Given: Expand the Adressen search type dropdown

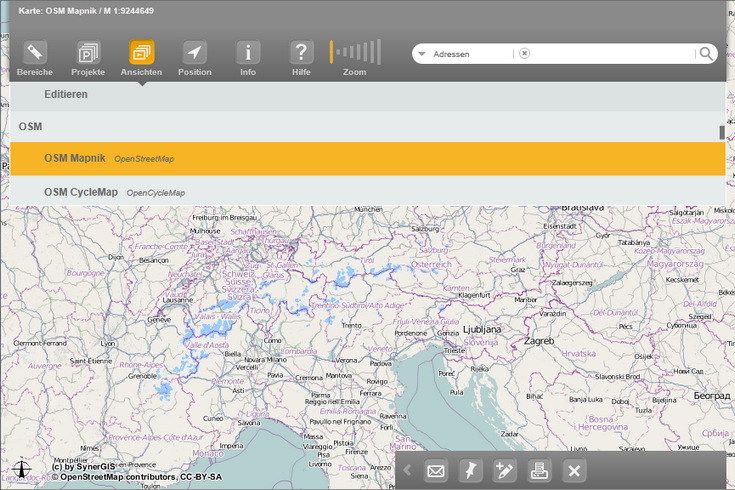Looking at the screenshot, I should coord(421,54).
